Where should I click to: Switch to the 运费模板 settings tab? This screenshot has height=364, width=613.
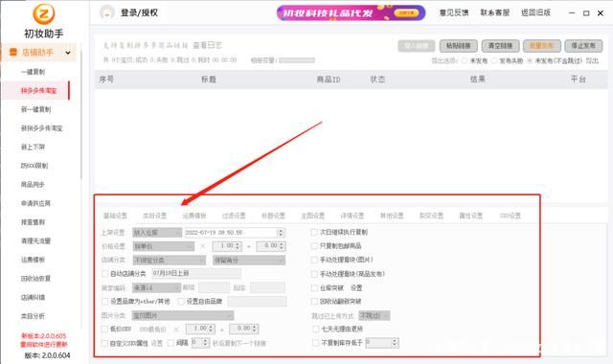point(194,216)
